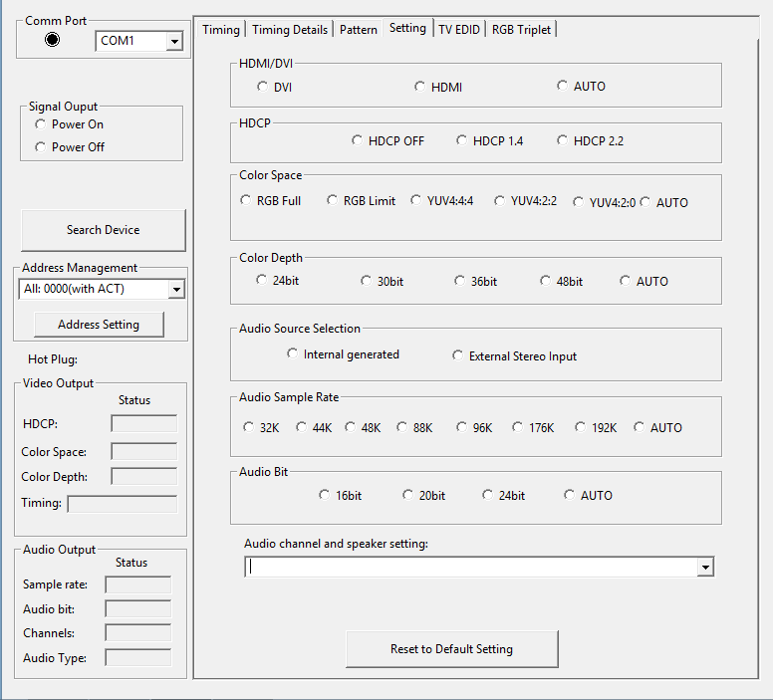Pick YUV4:2:0 color space
The height and width of the screenshot is (700, 773).
click(x=579, y=202)
